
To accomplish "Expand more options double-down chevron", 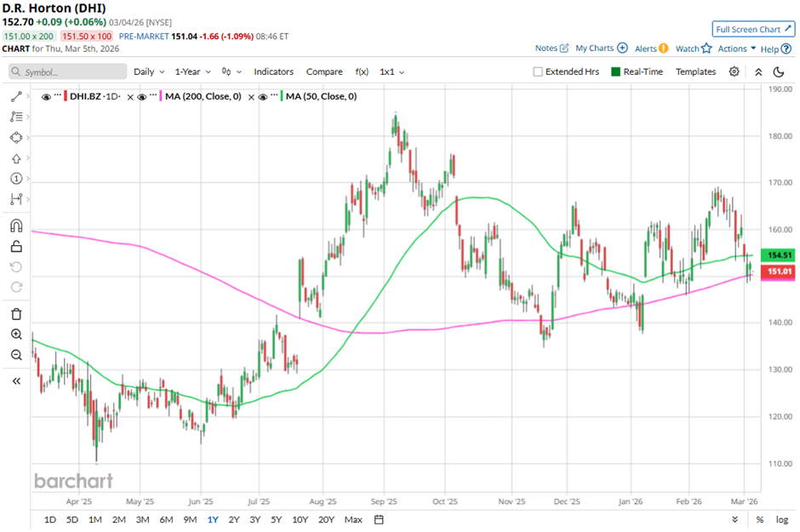I will pos(734,519).
